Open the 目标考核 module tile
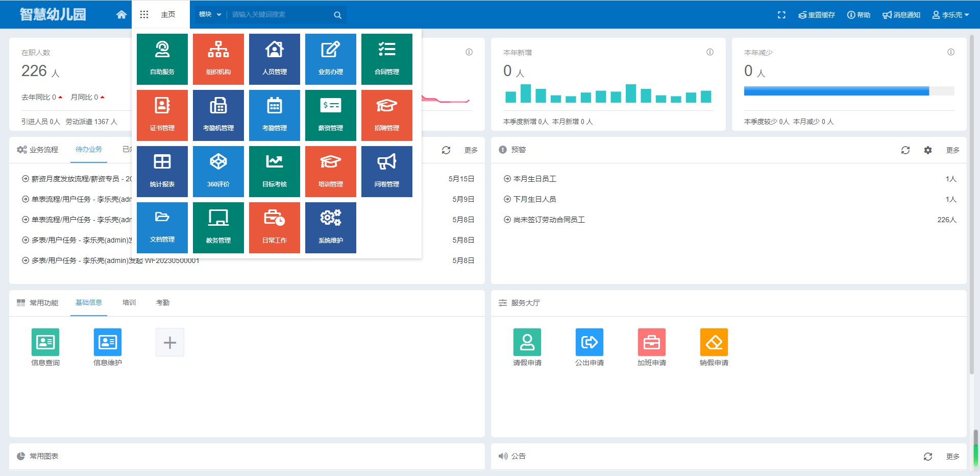Viewport: 980px width, 476px height. 275,172
